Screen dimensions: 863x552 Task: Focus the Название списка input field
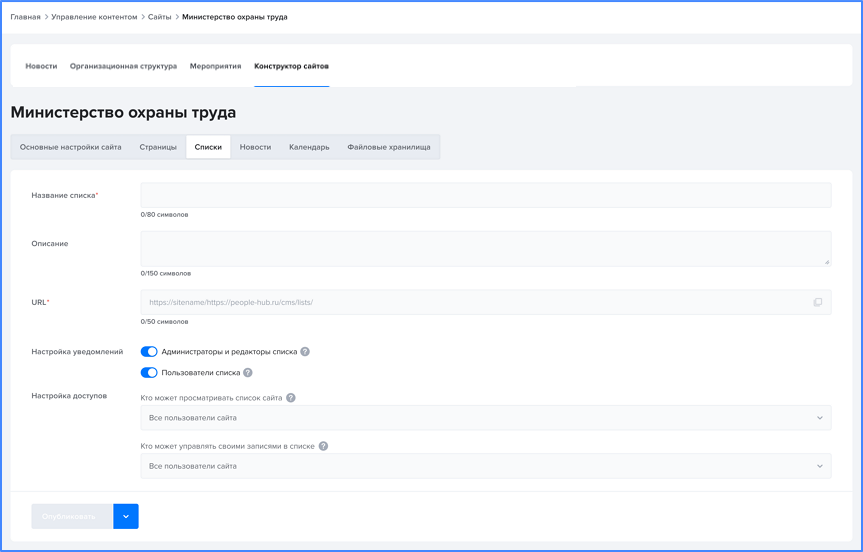click(485, 195)
